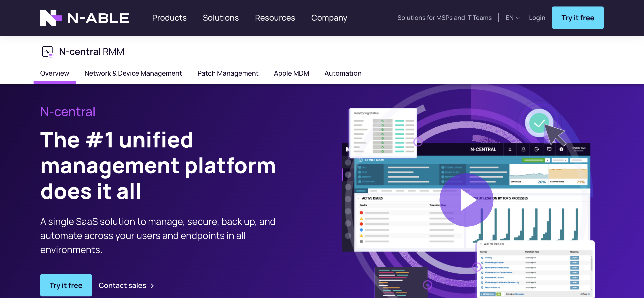This screenshot has height=298, width=644.
Task: Open the Products menu
Action: coord(169,18)
